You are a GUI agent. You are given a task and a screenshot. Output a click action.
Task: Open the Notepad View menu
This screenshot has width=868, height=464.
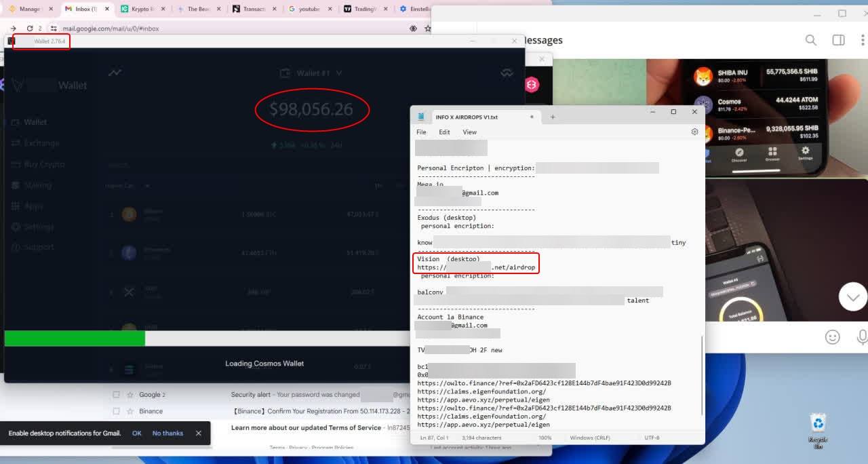[469, 132]
